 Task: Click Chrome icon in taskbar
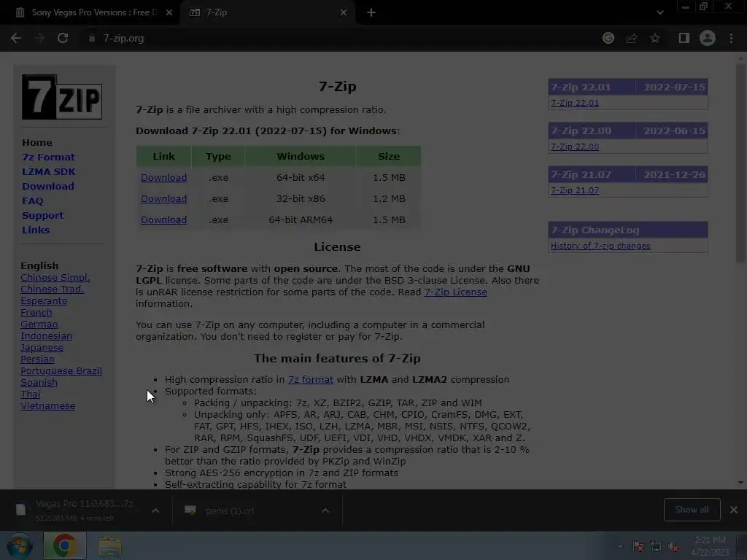[x=65, y=545]
